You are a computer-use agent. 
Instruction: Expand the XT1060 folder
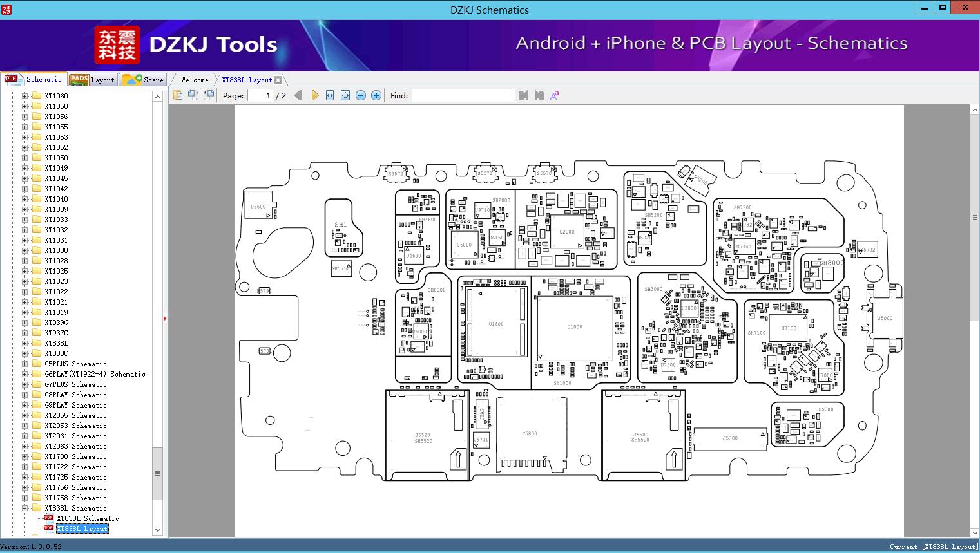pyautogui.click(x=25, y=96)
